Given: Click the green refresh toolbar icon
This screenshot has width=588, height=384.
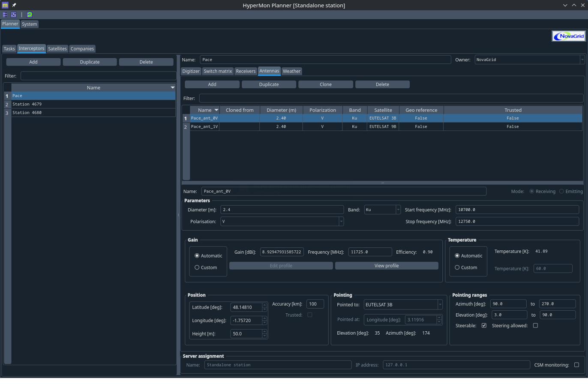Looking at the screenshot, I should tap(30, 15).
